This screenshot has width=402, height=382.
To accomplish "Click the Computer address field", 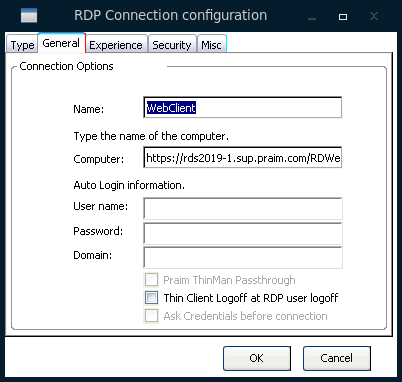I will tap(243, 157).
